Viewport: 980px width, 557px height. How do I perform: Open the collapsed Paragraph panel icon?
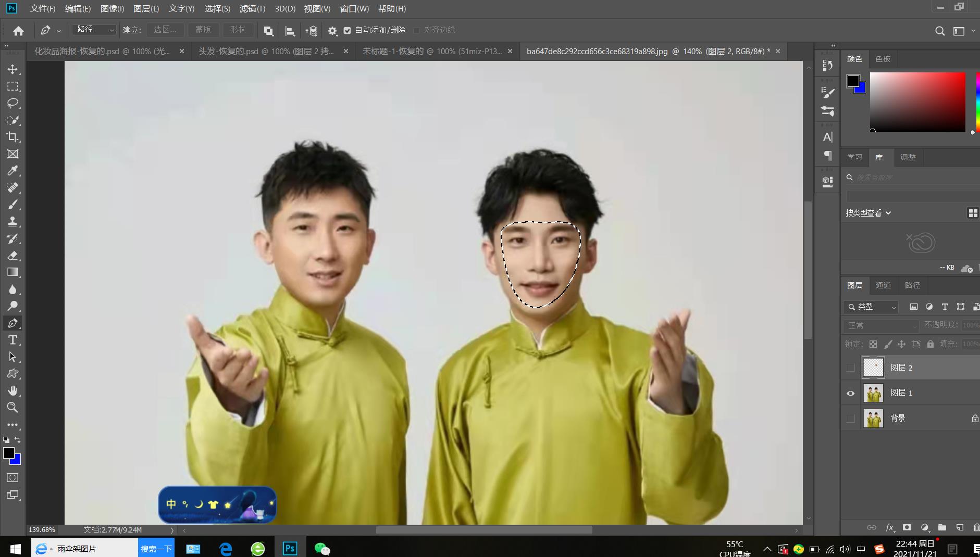[827, 156]
